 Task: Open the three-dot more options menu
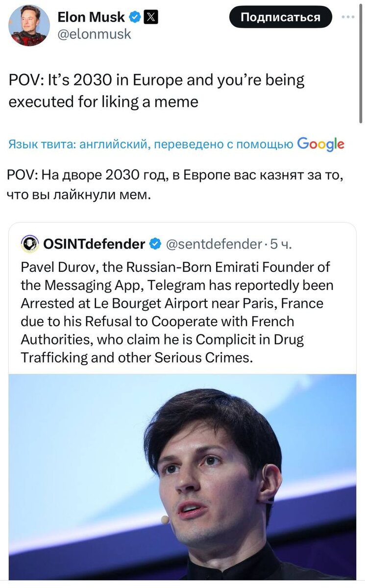(x=348, y=17)
